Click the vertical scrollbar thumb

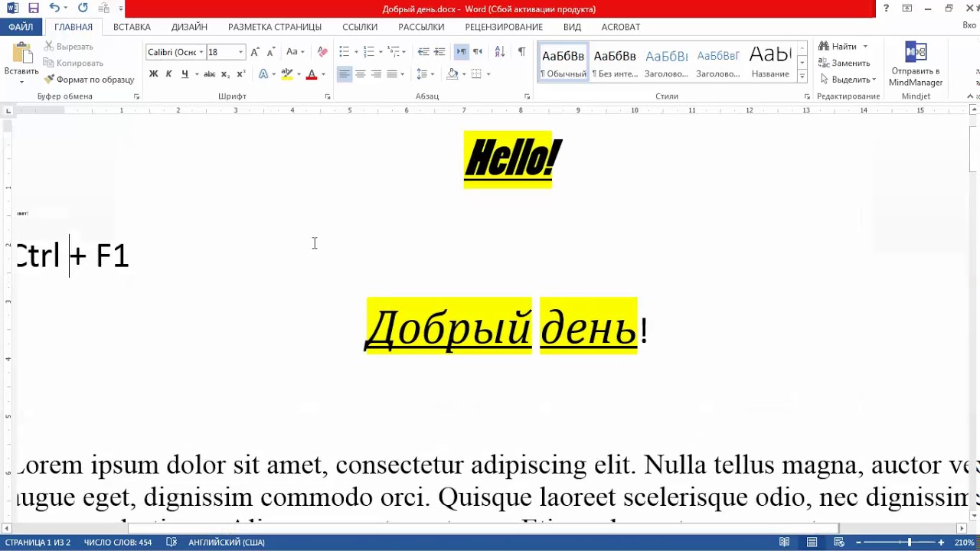[x=974, y=150]
